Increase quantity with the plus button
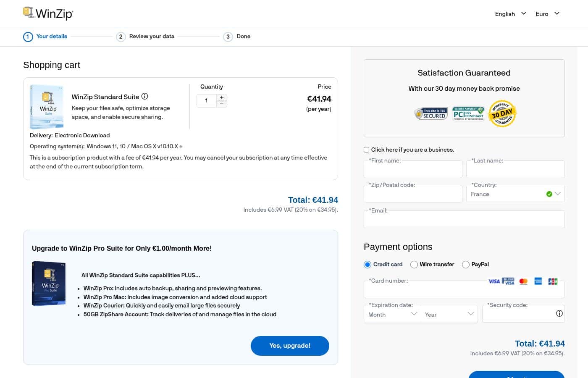Screen dimensions: 588x378 click(222, 97)
